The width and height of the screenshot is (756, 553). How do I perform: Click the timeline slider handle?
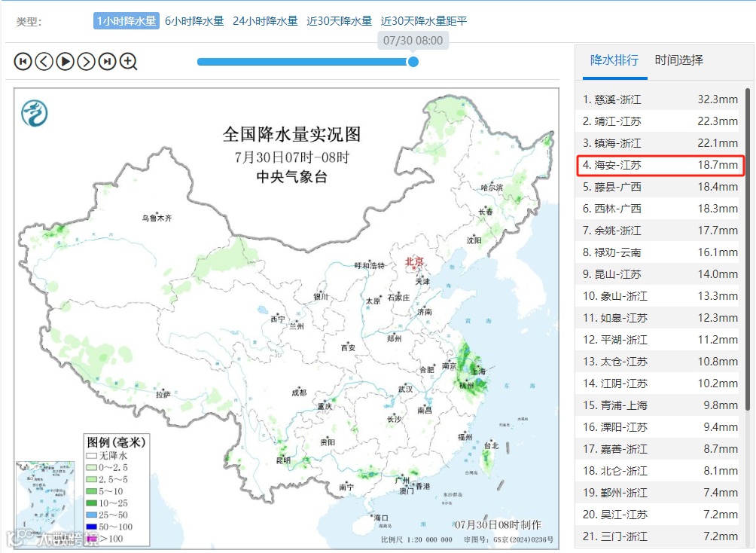pyautogui.click(x=413, y=62)
